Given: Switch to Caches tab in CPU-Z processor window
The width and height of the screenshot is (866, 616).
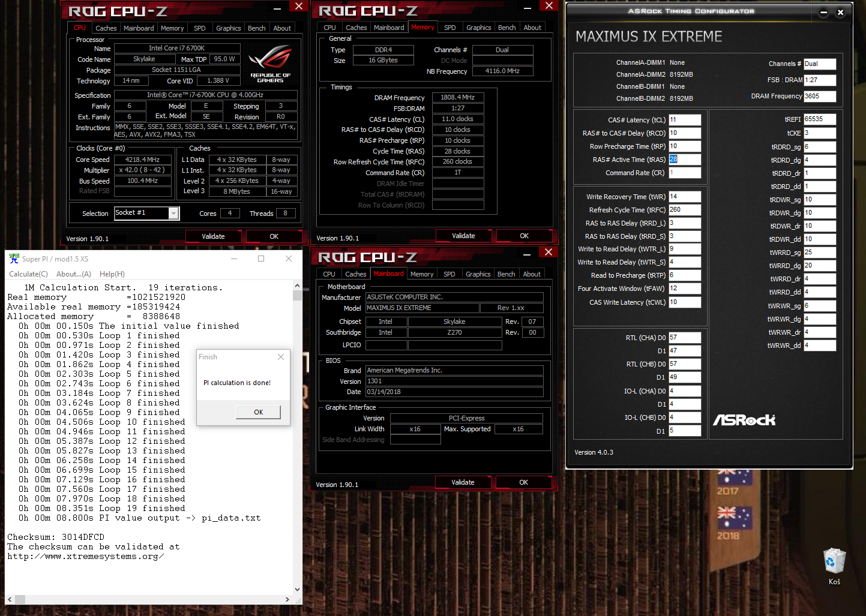Looking at the screenshot, I should tap(106, 28).
